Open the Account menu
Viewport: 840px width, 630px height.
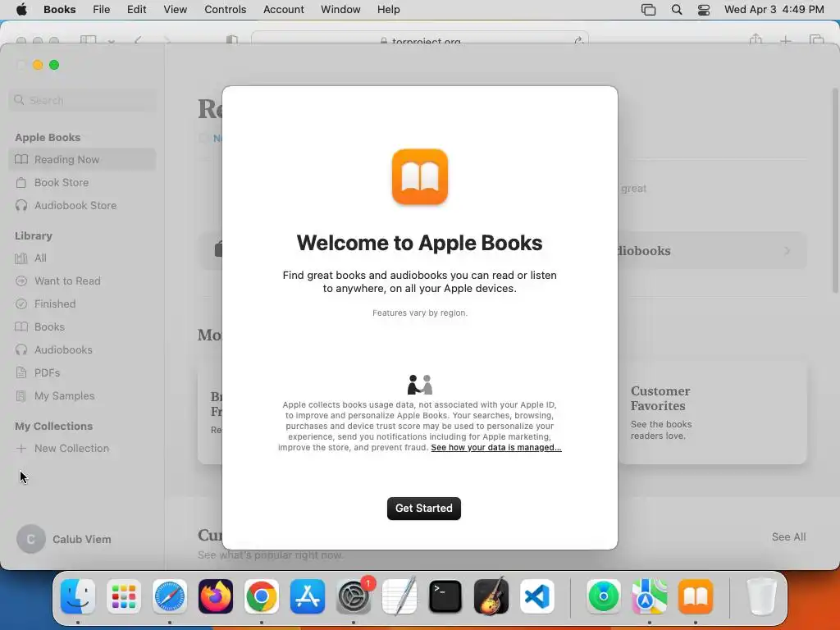pyautogui.click(x=283, y=10)
